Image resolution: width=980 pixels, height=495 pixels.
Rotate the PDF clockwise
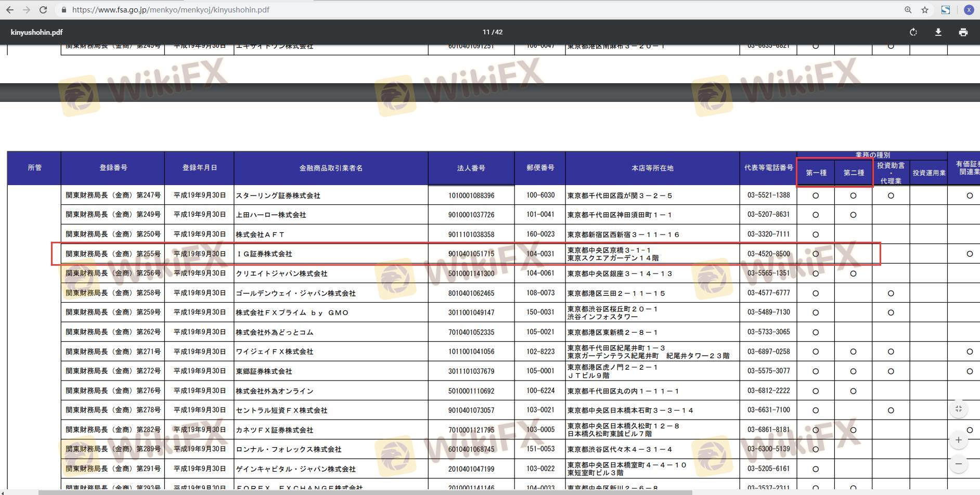point(913,32)
